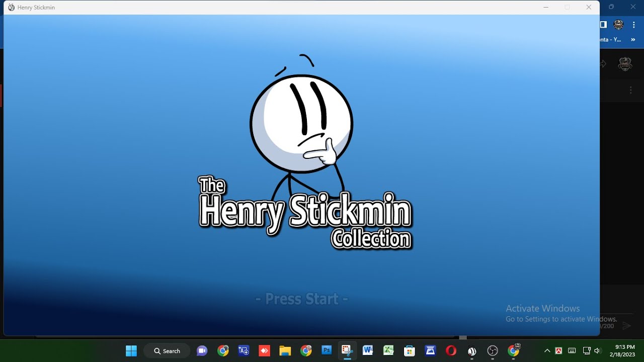Viewport: 644px width, 362px height.
Task: Open the volume speaker tray icon
Action: point(598,351)
